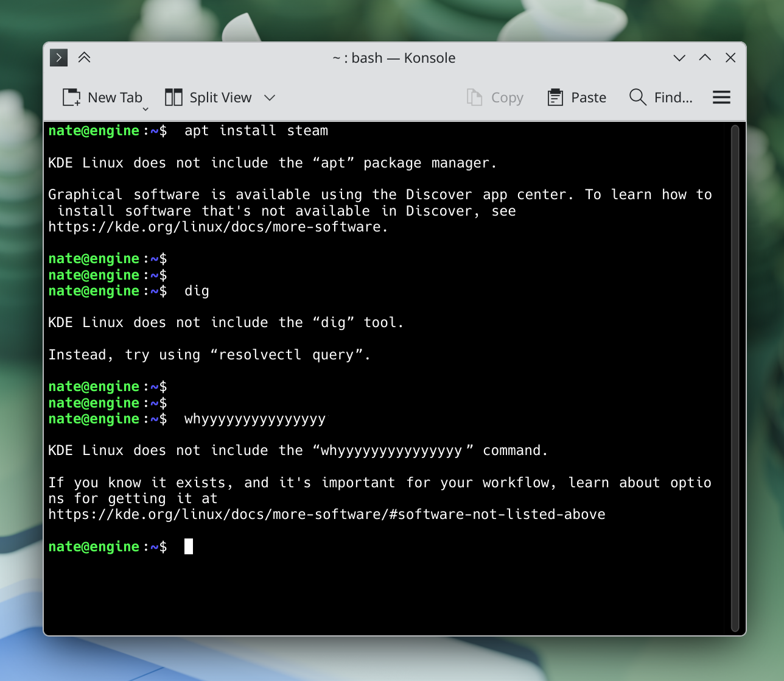The width and height of the screenshot is (784, 681).
Task: Click the cursor at the last prompt
Action: click(x=189, y=547)
